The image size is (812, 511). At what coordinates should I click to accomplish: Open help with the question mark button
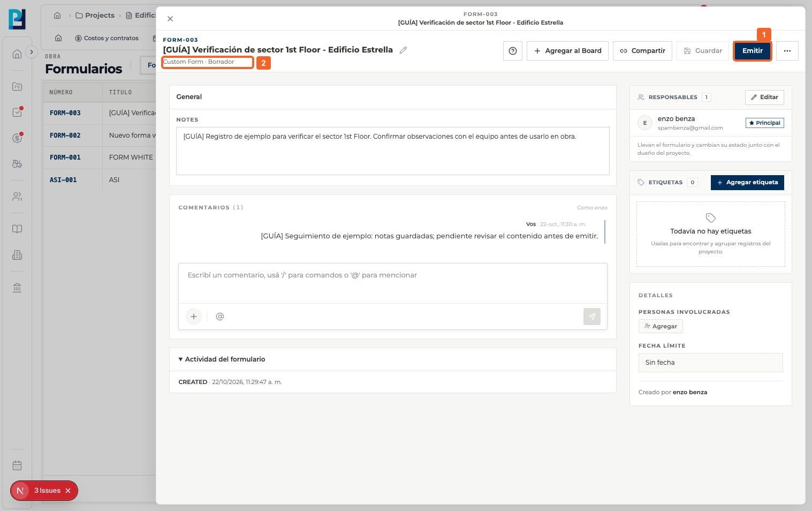tap(513, 51)
